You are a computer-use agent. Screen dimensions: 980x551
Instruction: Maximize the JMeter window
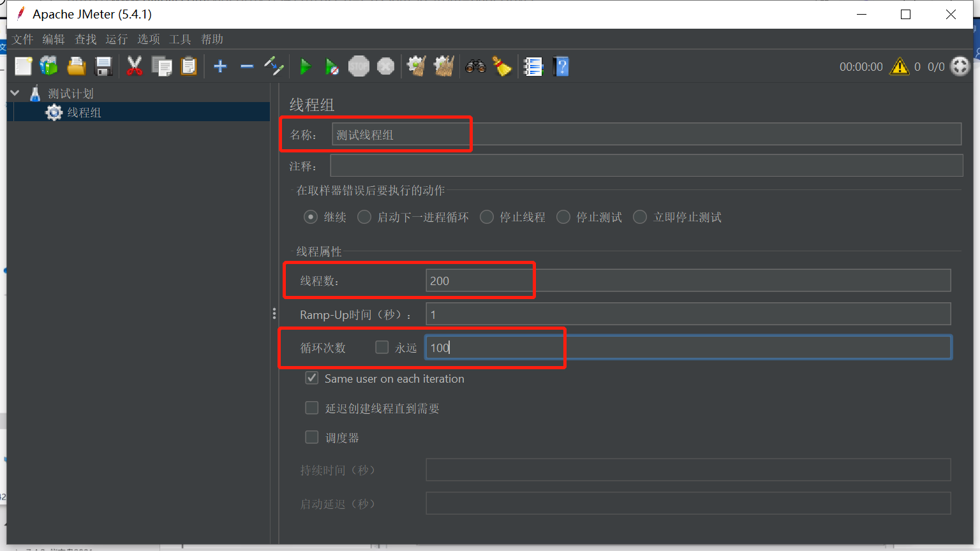tap(905, 14)
